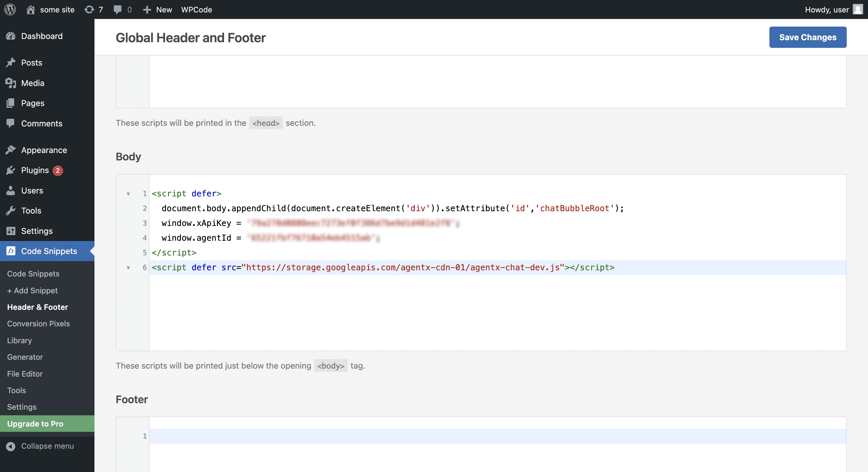Click the Settings sliders icon

(11, 231)
